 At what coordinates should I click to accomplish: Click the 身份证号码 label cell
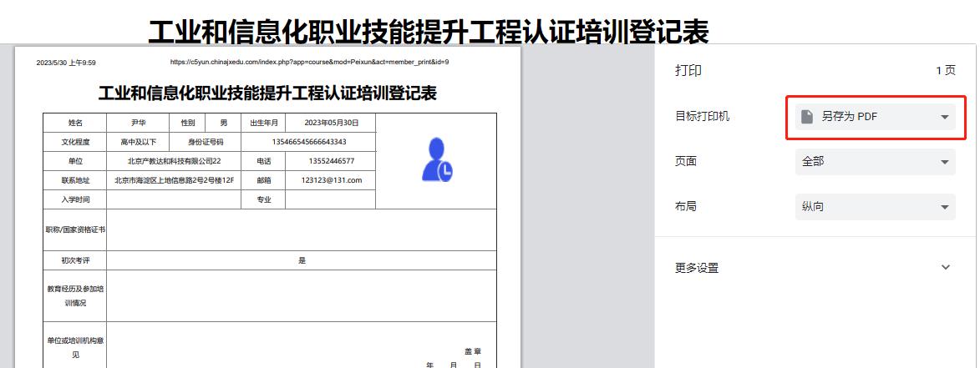click(x=206, y=142)
